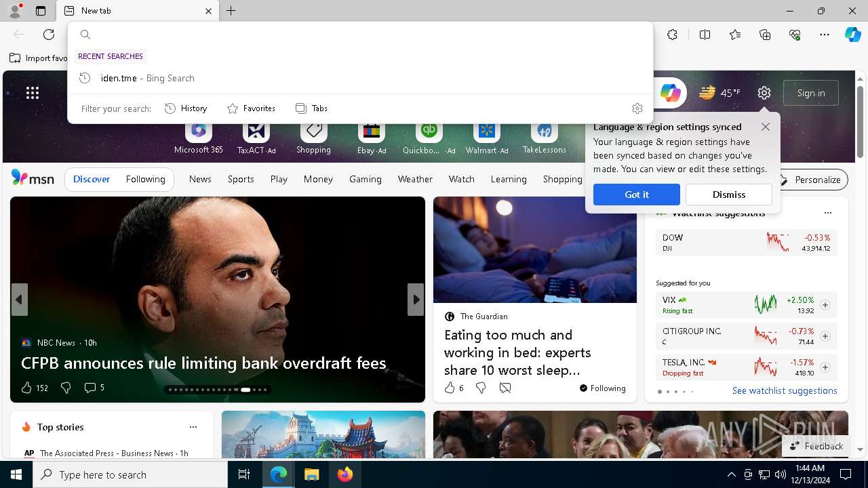
Task: Open Top stories more options
Action: [x=193, y=427]
